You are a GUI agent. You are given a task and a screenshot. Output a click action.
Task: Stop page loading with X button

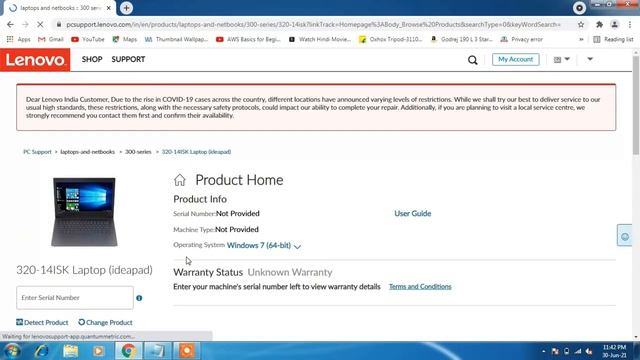(40, 24)
